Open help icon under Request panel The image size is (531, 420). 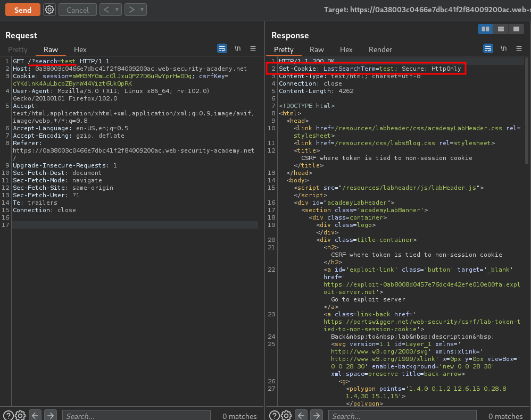pos(8,415)
